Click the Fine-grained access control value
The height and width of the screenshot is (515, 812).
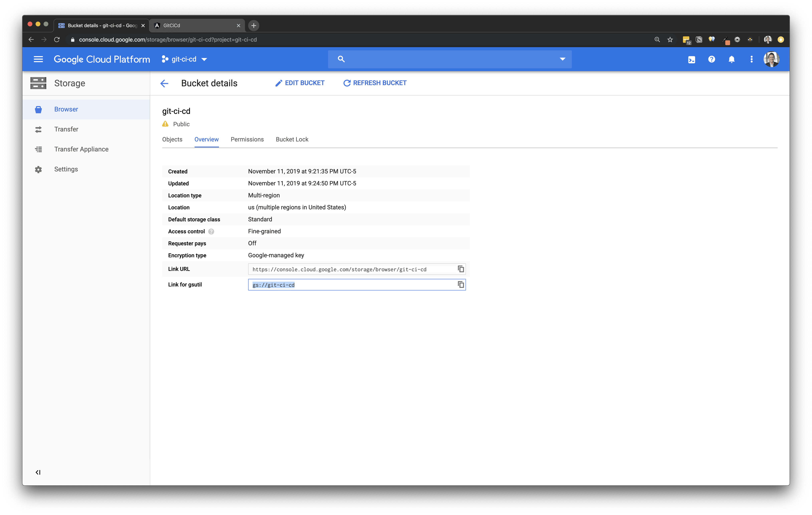click(264, 232)
